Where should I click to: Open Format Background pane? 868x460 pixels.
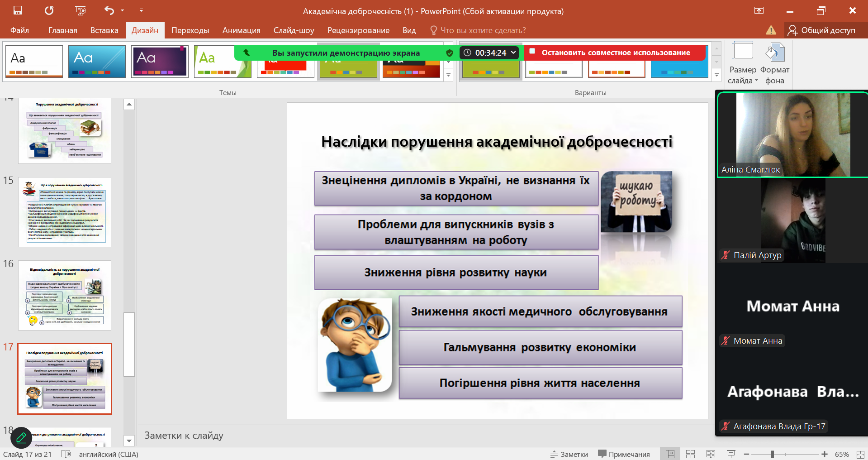click(x=774, y=63)
